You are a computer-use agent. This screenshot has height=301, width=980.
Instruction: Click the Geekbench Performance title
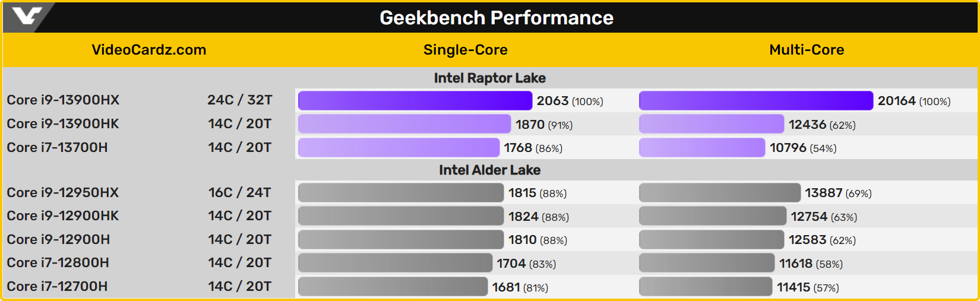tap(496, 18)
